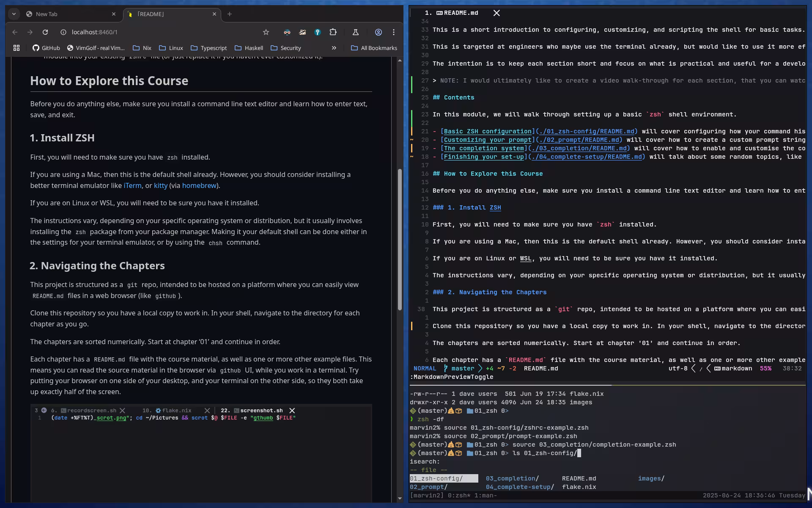Image resolution: width=812 pixels, height=508 pixels.
Task: Select README.md completion entry in terminal
Action: point(579,478)
